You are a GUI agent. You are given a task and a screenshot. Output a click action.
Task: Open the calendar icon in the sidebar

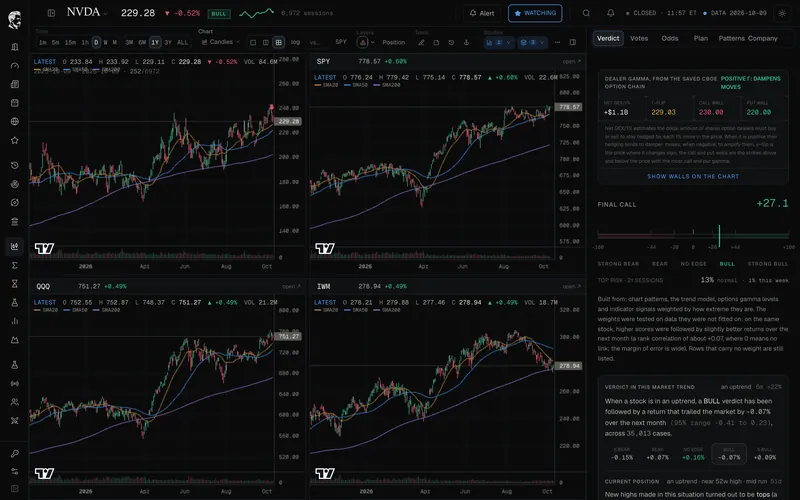pos(15,103)
